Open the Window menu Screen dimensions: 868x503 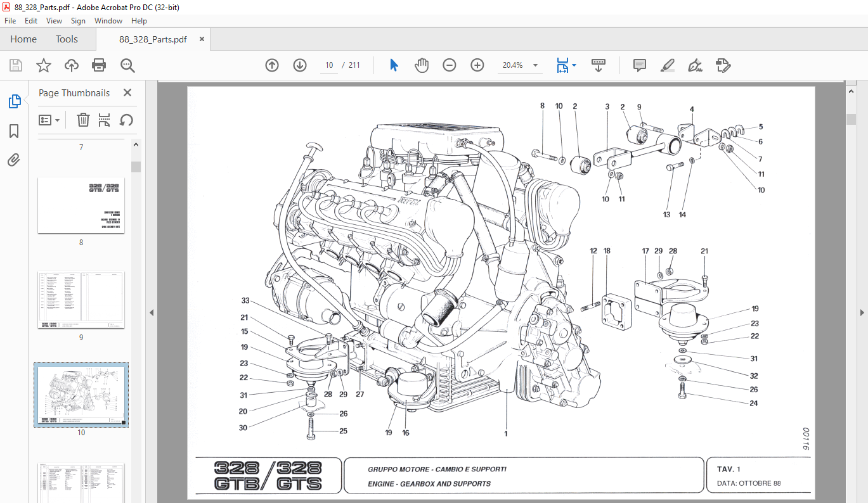(x=108, y=21)
